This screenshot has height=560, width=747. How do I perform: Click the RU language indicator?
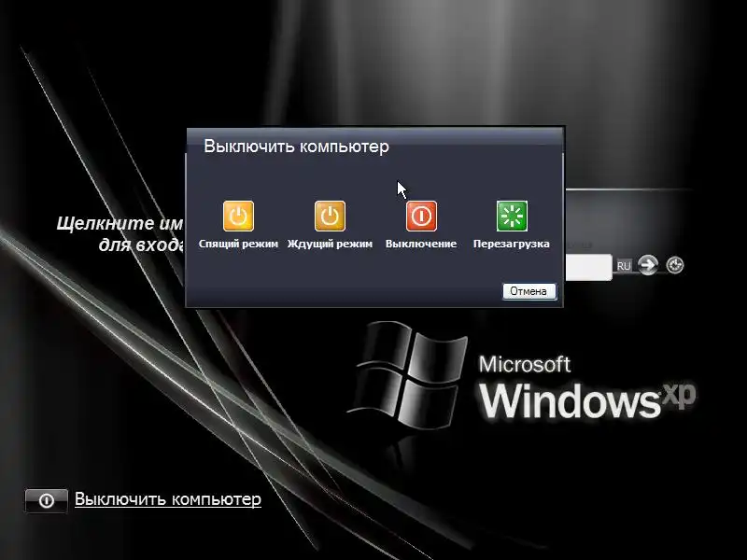click(x=624, y=266)
